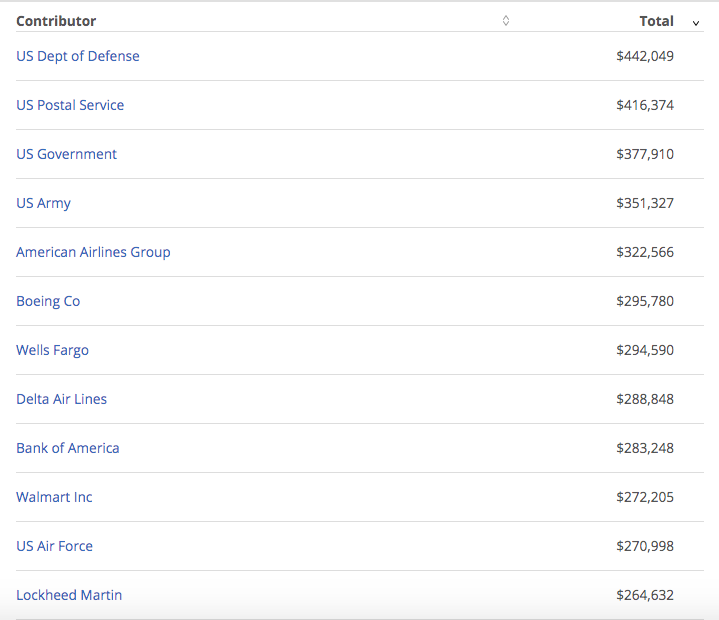Screen dimensions: 719x620
Task: Toggle the Total column sort arrow
Action: pos(696,23)
